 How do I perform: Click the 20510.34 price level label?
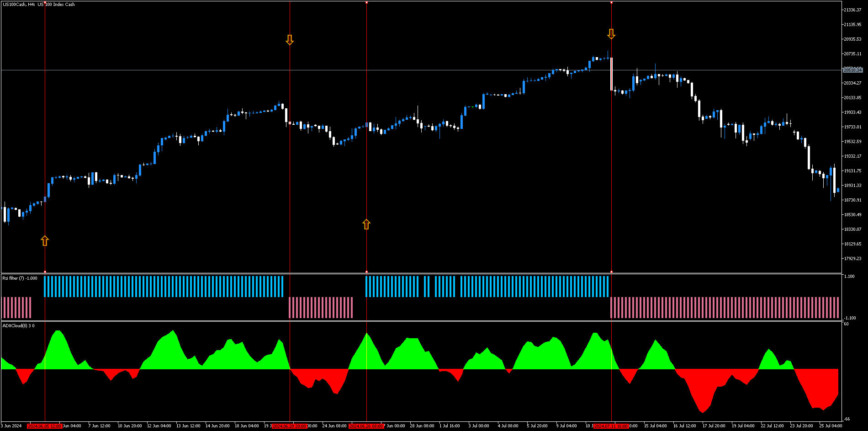[852, 70]
